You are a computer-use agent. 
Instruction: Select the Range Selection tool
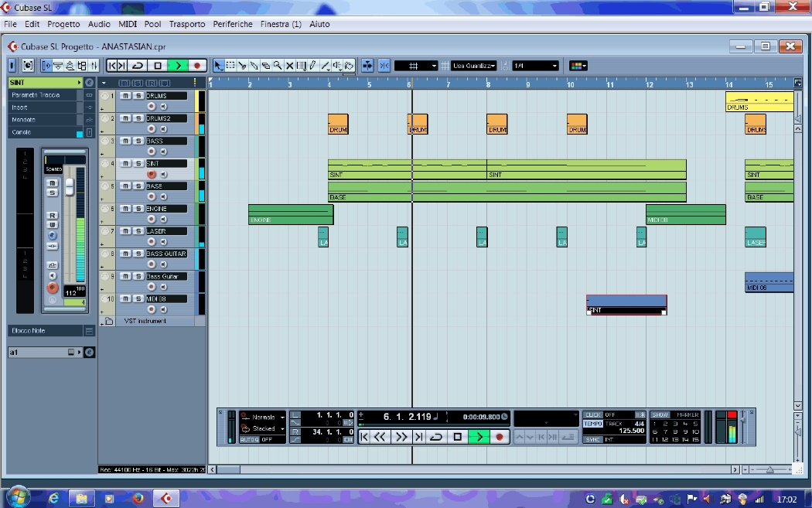[230, 66]
